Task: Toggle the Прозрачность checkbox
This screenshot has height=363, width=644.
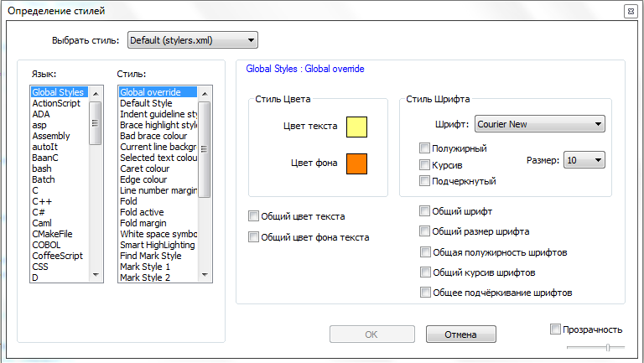Action: click(x=555, y=329)
